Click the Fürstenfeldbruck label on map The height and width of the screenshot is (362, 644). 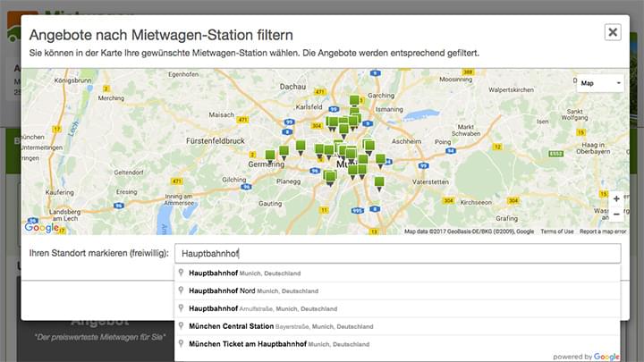(x=216, y=141)
